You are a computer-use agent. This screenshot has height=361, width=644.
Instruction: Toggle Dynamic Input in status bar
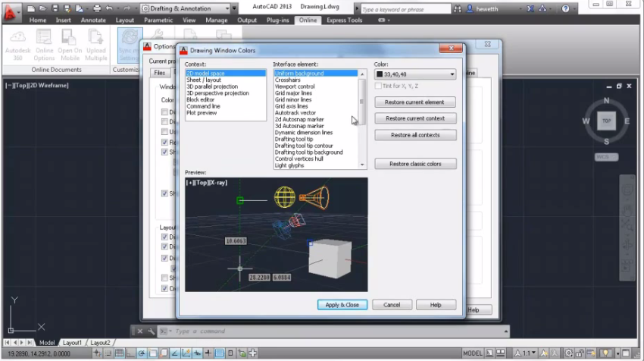[x=197, y=353]
